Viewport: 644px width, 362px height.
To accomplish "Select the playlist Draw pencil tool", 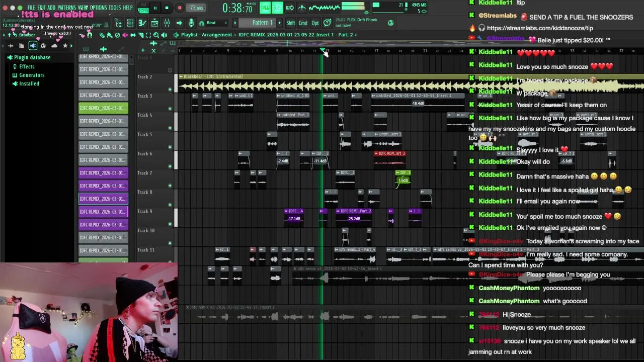I will pyautogui.click(x=102, y=35).
